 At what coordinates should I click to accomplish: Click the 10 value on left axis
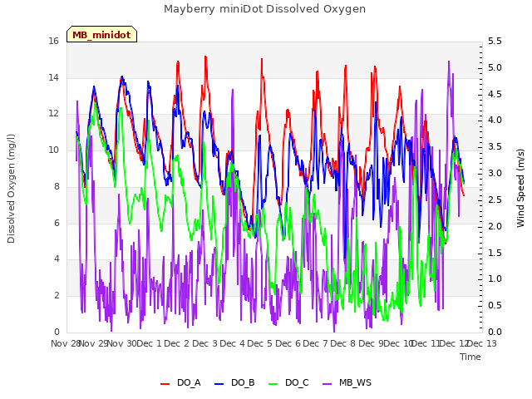[53, 150]
